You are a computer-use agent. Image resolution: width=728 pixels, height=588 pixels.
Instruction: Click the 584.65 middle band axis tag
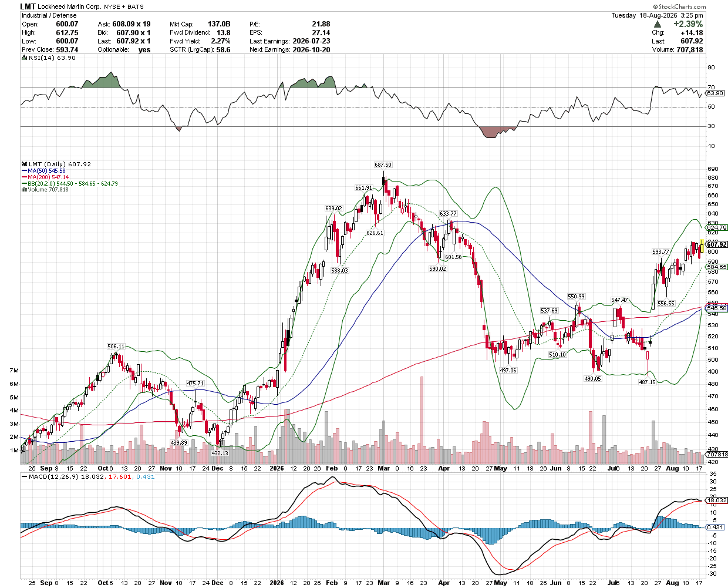716,267
